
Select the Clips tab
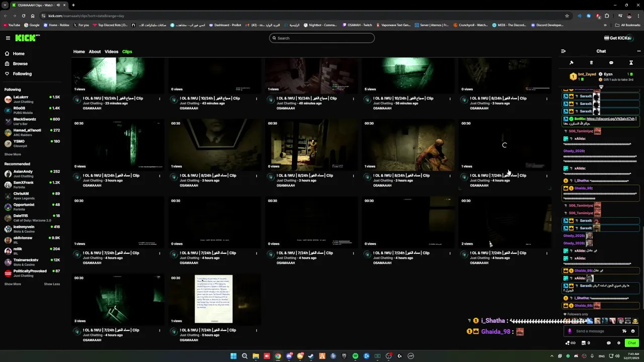click(x=127, y=52)
